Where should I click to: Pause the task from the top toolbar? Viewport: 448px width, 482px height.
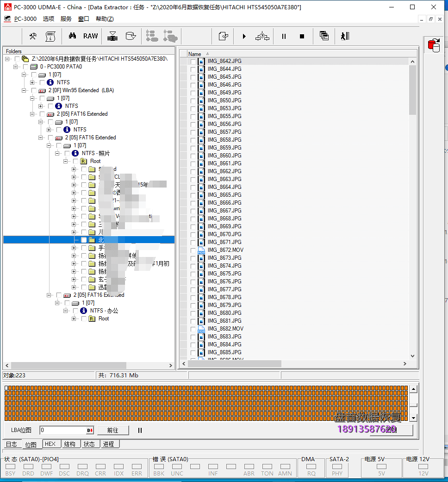point(284,36)
